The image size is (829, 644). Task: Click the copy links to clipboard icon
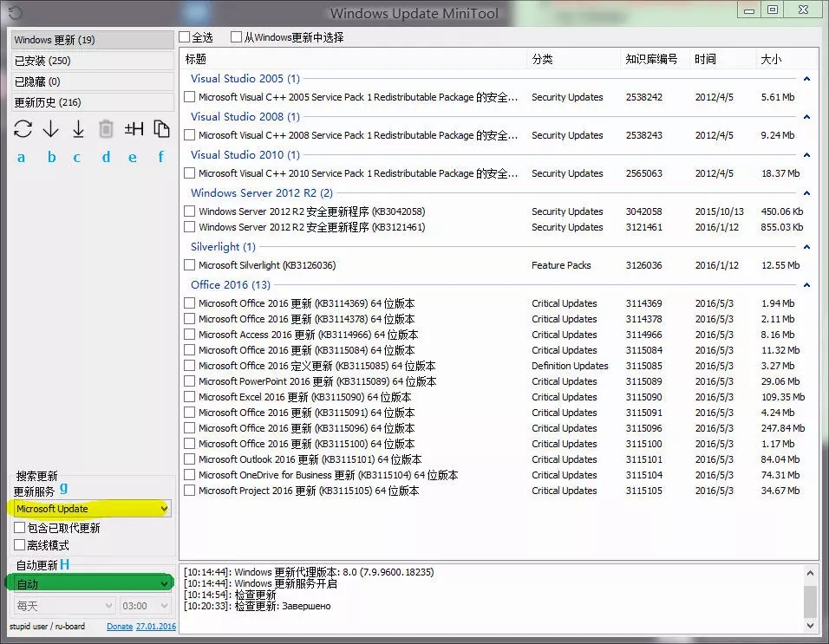(x=161, y=129)
